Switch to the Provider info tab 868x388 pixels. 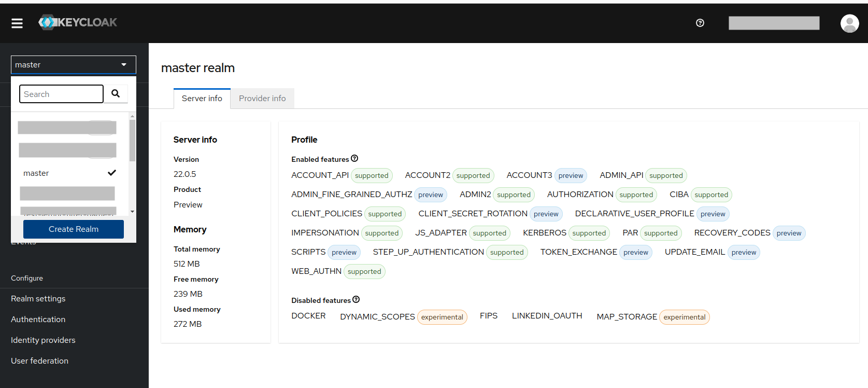[x=262, y=99]
